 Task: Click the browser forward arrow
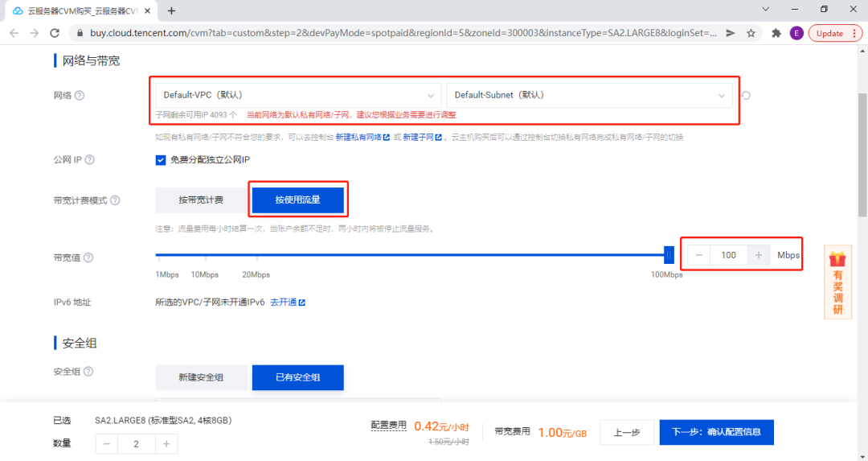[x=35, y=33]
